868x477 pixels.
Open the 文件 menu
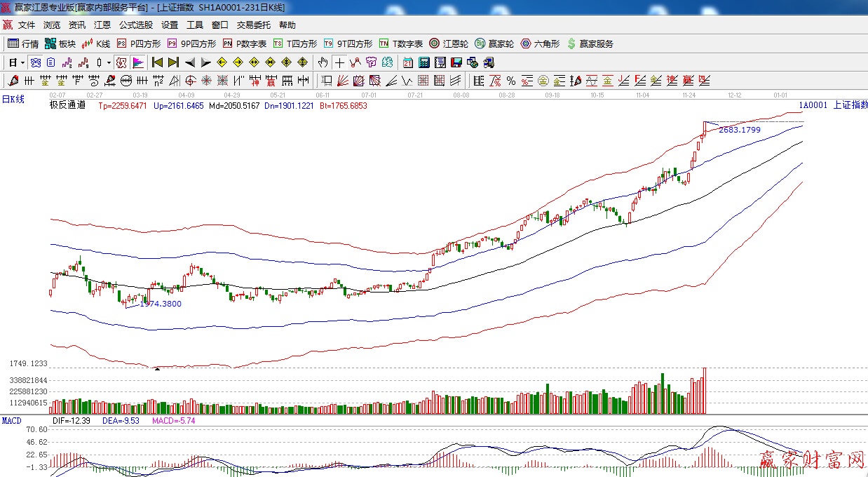pyautogui.click(x=27, y=25)
